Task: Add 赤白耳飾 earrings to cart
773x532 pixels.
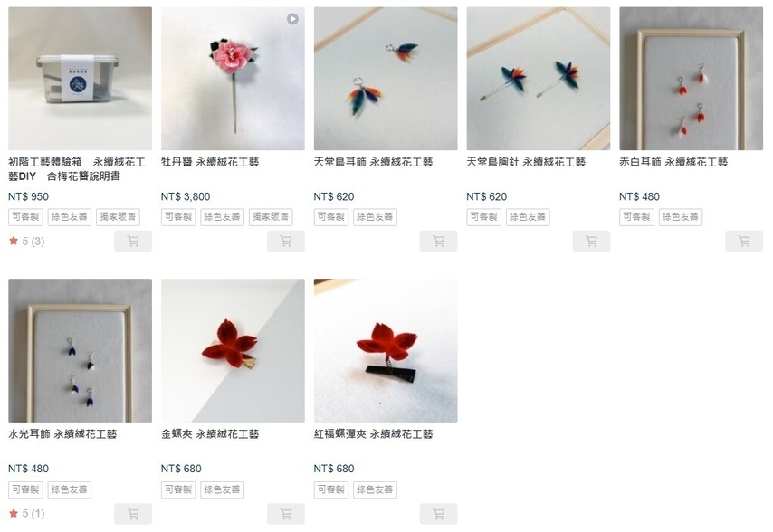Action: pyautogui.click(x=744, y=242)
